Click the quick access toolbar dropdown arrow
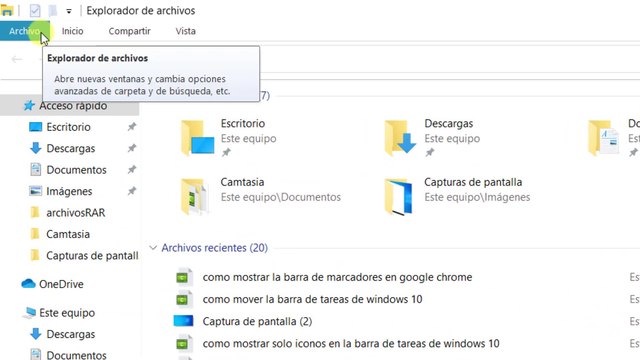Image resolution: width=640 pixels, height=360 pixels. (69, 11)
